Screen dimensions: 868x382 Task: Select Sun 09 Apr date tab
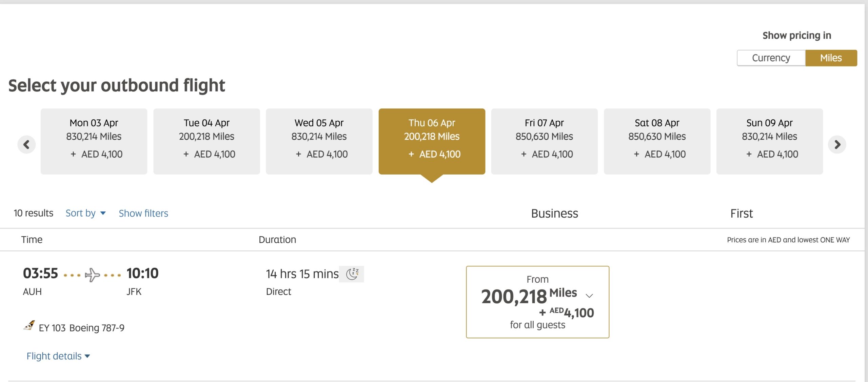pyautogui.click(x=769, y=141)
